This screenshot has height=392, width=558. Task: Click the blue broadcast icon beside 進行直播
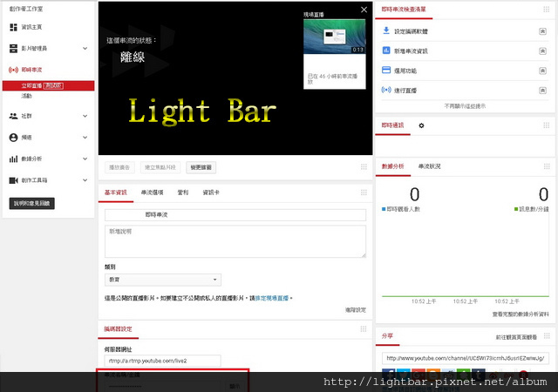(x=386, y=90)
